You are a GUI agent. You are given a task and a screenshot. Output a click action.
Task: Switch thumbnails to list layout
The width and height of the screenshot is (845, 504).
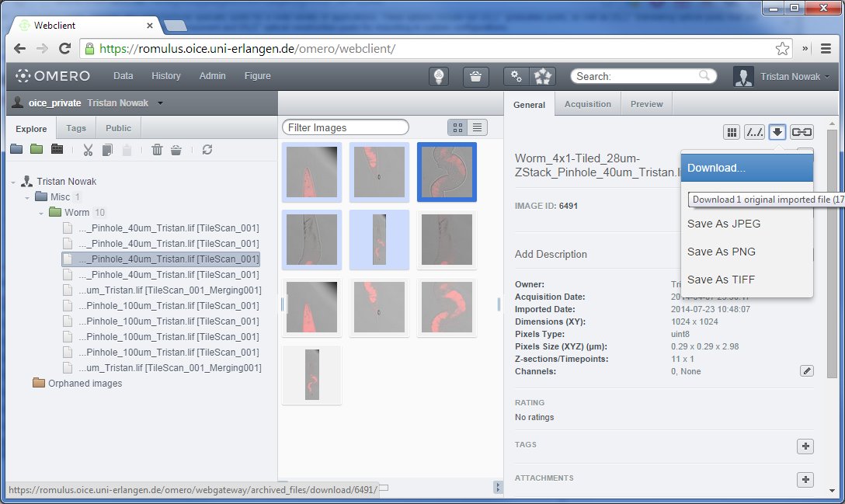478,127
